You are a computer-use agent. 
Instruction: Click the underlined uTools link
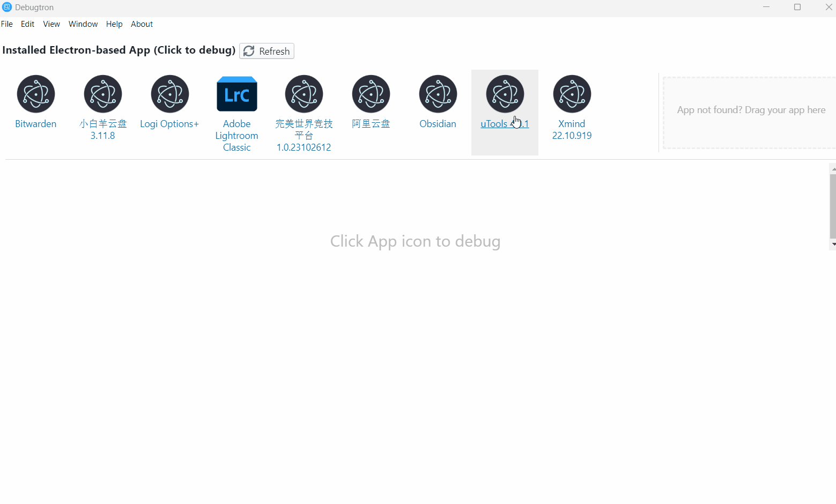[x=505, y=124]
